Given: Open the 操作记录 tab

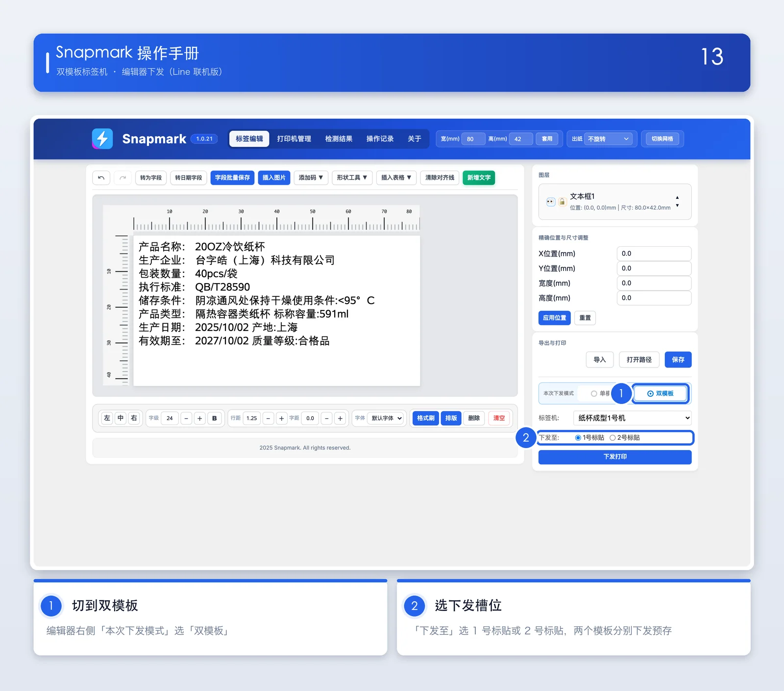Looking at the screenshot, I should click(380, 139).
